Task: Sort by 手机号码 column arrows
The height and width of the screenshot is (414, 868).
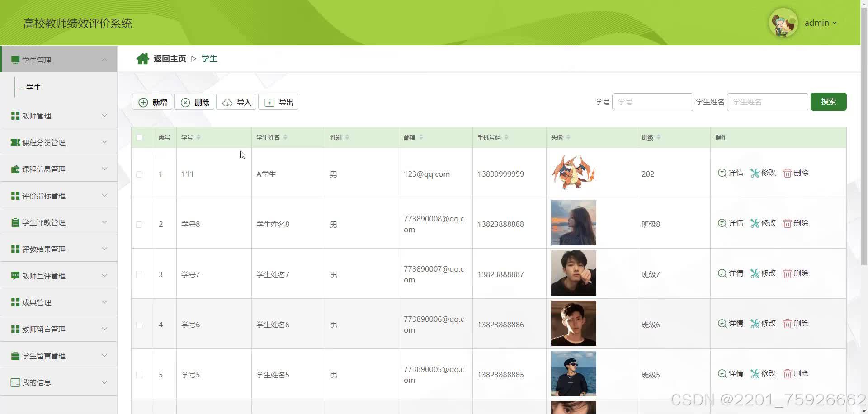Action: tap(506, 137)
